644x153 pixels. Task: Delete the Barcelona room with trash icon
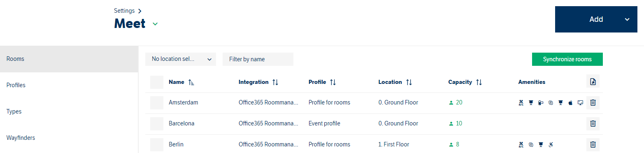(x=593, y=123)
